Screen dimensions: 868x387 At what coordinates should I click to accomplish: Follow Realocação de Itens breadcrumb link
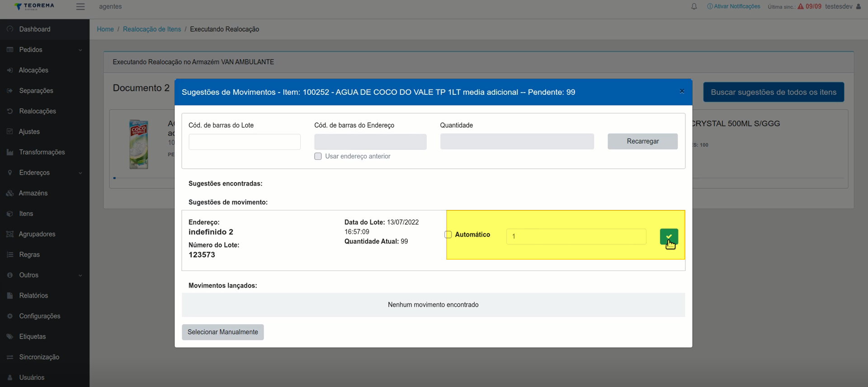(x=152, y=29)
